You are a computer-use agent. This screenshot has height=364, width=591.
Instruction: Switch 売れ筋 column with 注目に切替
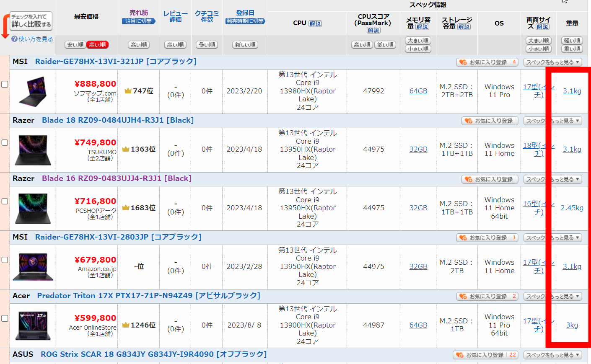pyautogui.click(x=138, y=21)
